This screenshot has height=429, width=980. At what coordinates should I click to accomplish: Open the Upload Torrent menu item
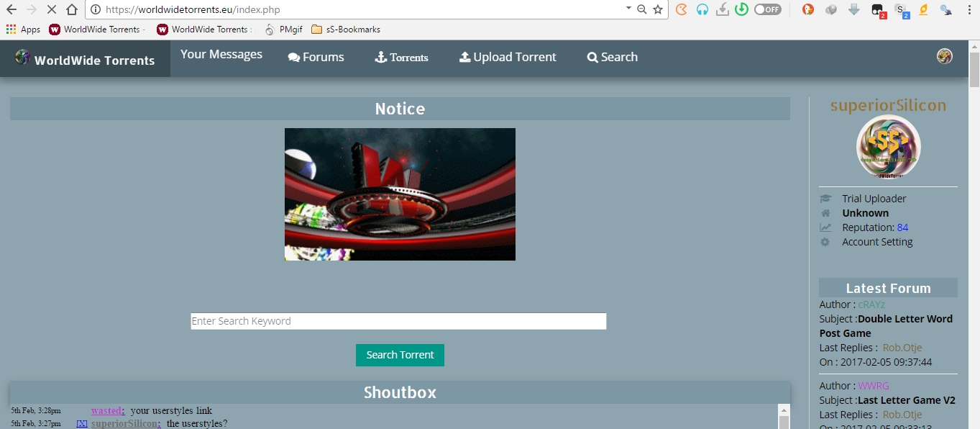(508, 57)
